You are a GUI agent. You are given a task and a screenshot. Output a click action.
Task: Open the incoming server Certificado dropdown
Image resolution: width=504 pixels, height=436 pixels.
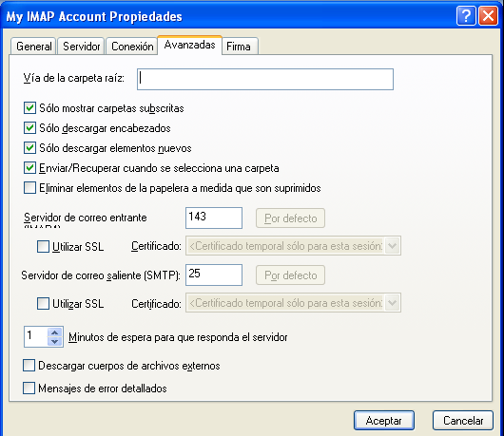coord(393,246)
